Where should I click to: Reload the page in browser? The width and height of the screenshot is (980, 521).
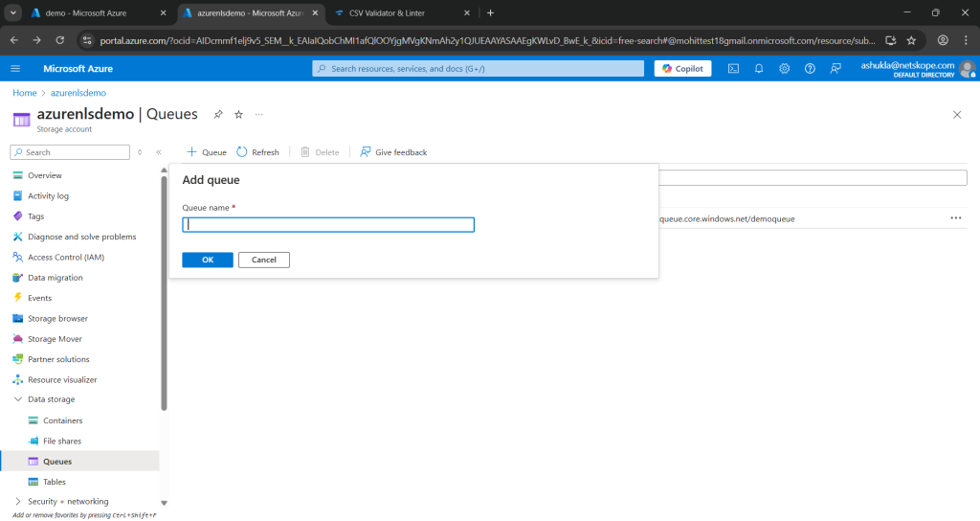point(60,40)
